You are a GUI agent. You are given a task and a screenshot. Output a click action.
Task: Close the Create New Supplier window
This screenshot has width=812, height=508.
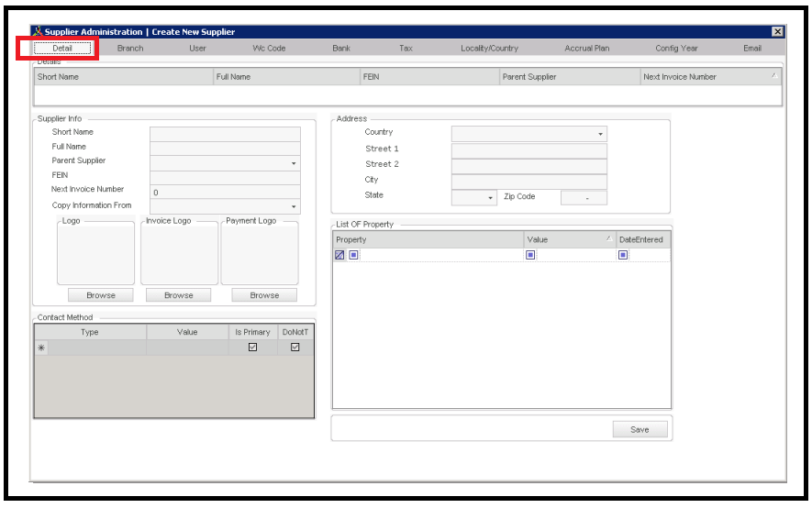pos(777,31)
